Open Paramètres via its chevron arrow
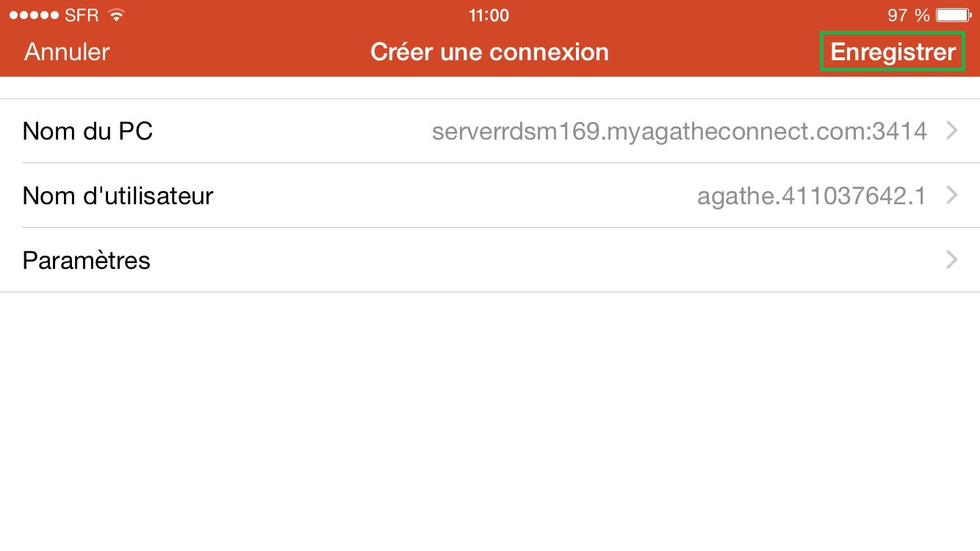Image resolution: width=980 pixels, height=551 pixels. (x=952, y=260)
